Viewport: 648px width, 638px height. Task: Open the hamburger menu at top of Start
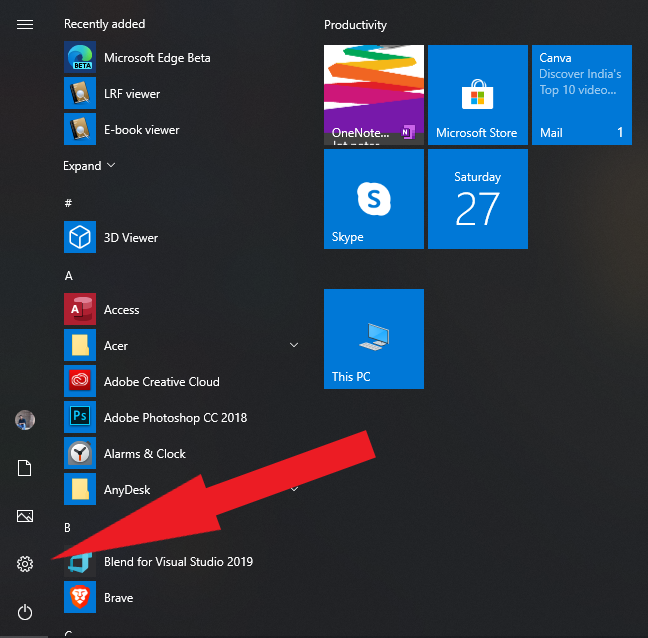(x=25, y=24)
